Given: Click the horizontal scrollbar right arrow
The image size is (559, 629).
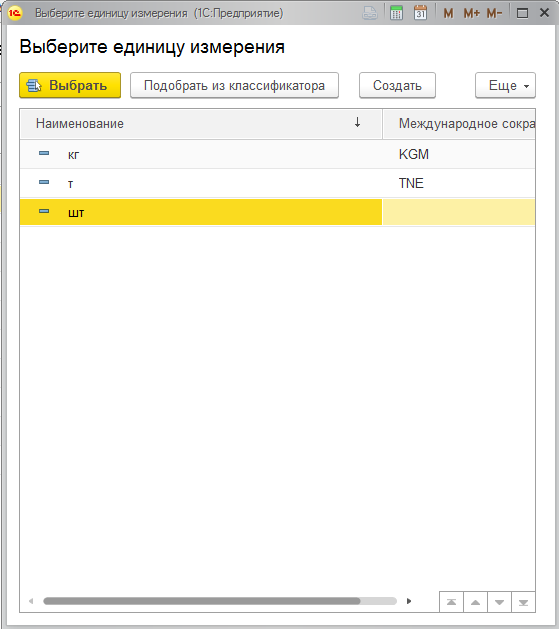Looking at the screenshot, I should point(409,601).
